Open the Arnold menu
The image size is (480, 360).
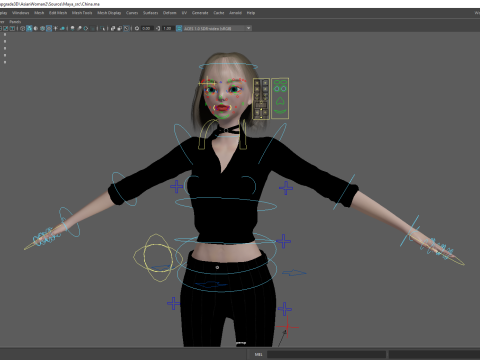tap(235, 13)
